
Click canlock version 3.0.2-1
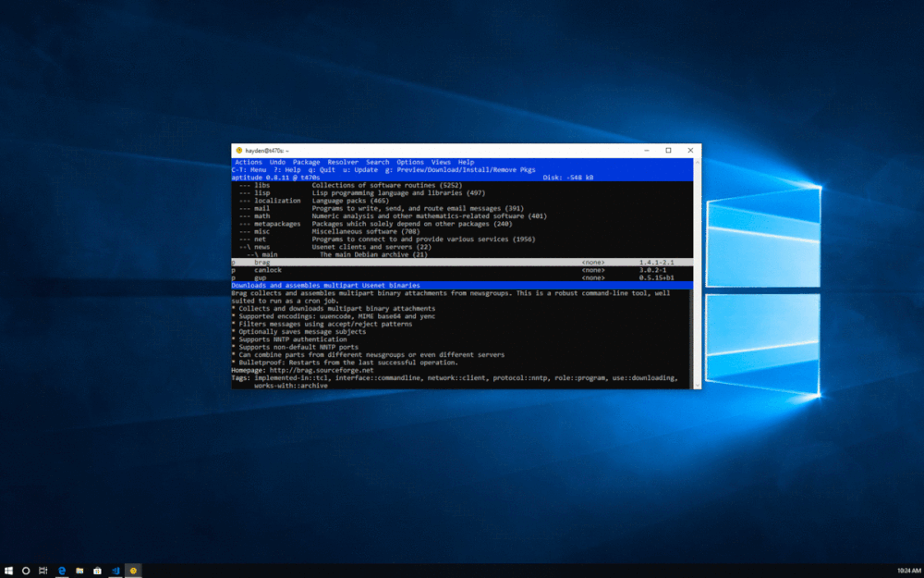tap(653, 269)
